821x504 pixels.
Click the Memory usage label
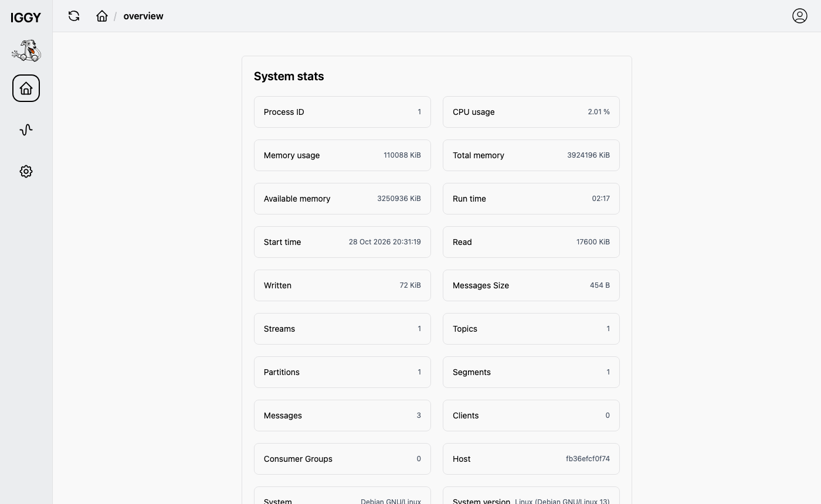point(291,155)
